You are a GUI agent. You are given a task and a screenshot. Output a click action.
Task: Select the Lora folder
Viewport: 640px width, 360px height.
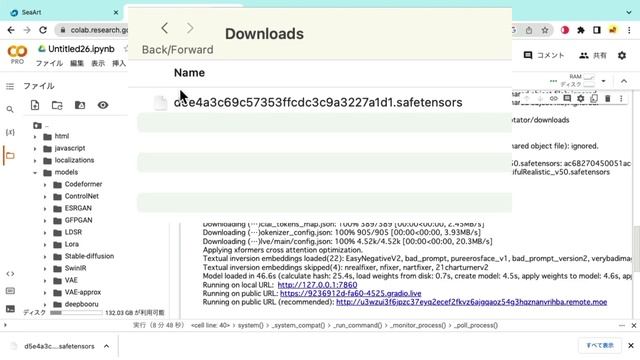pos(71,244)
